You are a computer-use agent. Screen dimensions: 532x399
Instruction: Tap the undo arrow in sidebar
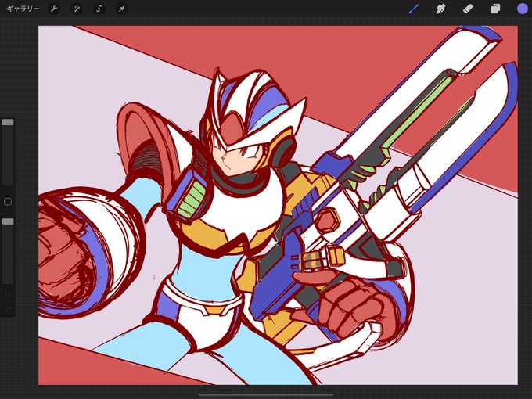[x=8, y=294]
